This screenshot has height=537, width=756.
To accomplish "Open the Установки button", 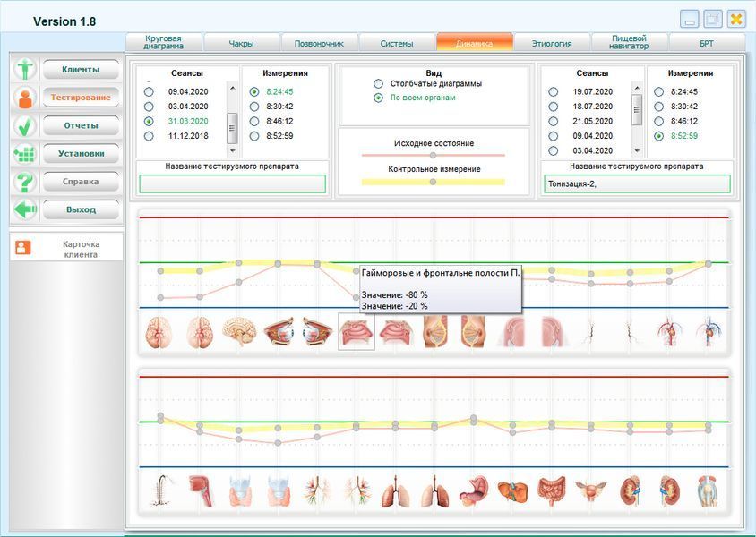I will pos(81,154).
